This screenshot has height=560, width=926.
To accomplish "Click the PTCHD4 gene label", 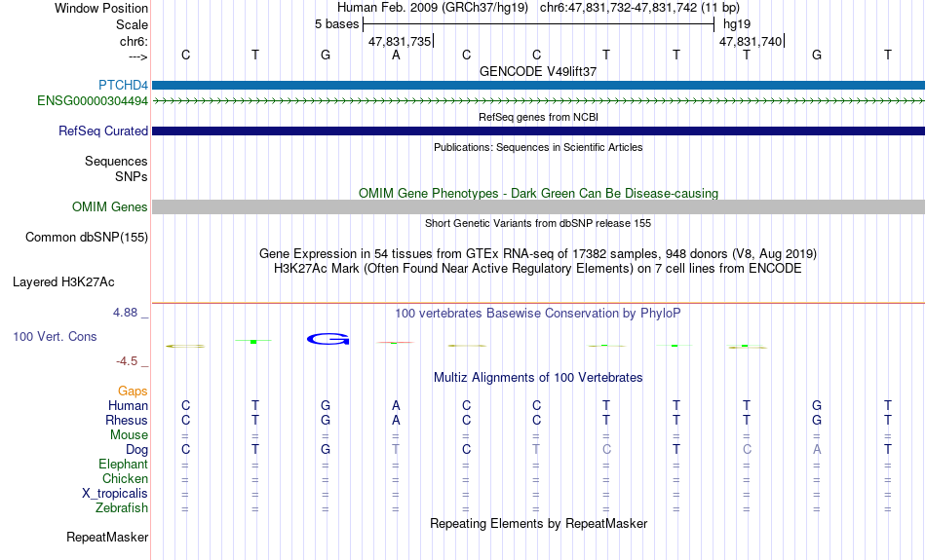I will coord(123,85).
